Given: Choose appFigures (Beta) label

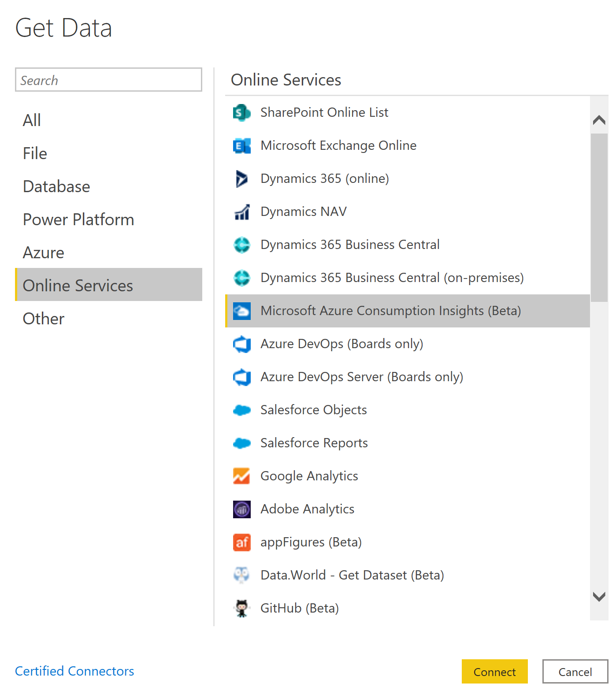Looking at the screenshot, I should pyautogui.click(x=311, y=542).
